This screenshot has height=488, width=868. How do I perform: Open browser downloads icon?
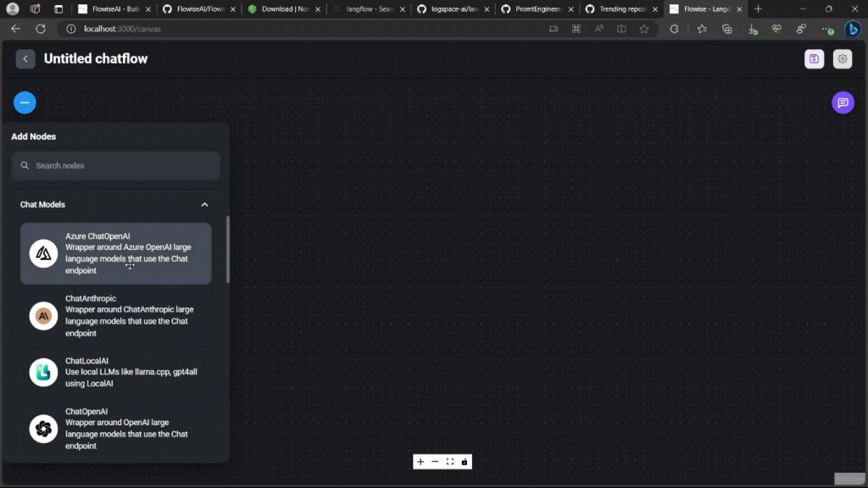(x=753, y=29)
